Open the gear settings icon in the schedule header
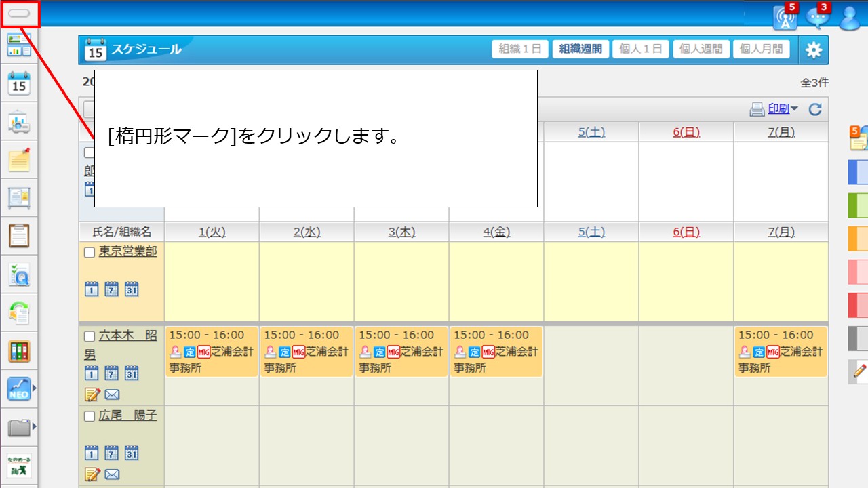Viewport: 868px width, 488px height. [813, 49]
